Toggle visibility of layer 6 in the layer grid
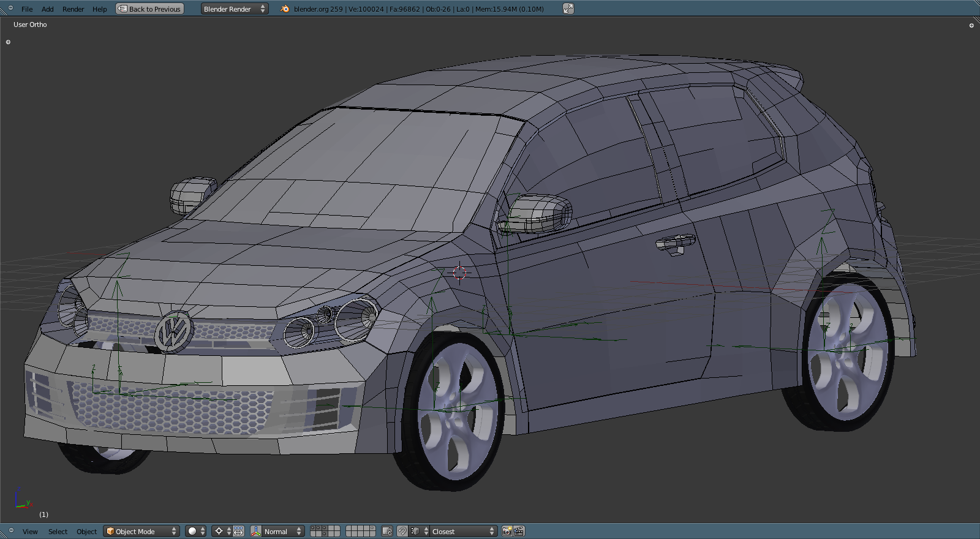Screen dimensions: 980x539 coord(349,528)
